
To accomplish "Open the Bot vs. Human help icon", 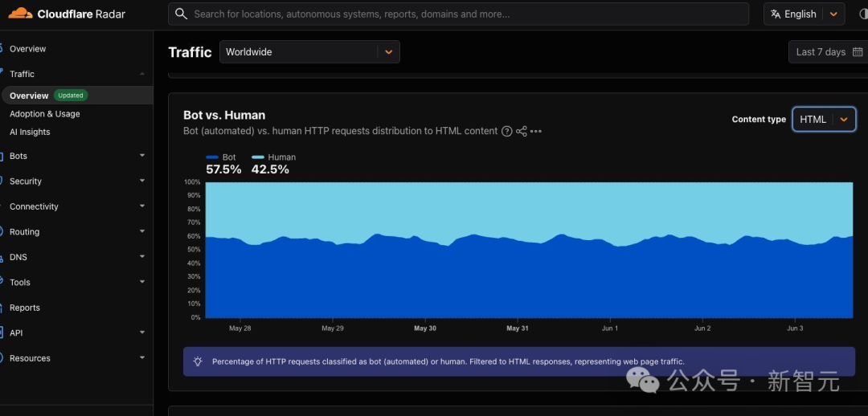I will 506,131.
